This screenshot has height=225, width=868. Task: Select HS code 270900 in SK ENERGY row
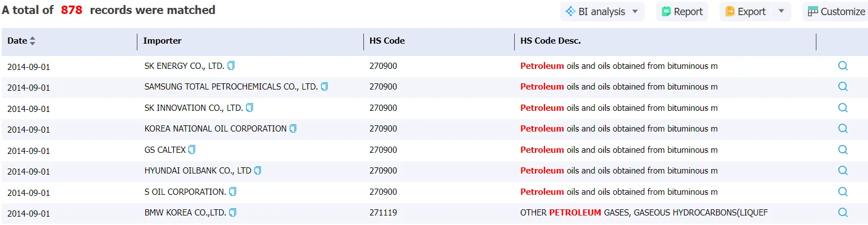pyautogui.click(x=383, y=66)
